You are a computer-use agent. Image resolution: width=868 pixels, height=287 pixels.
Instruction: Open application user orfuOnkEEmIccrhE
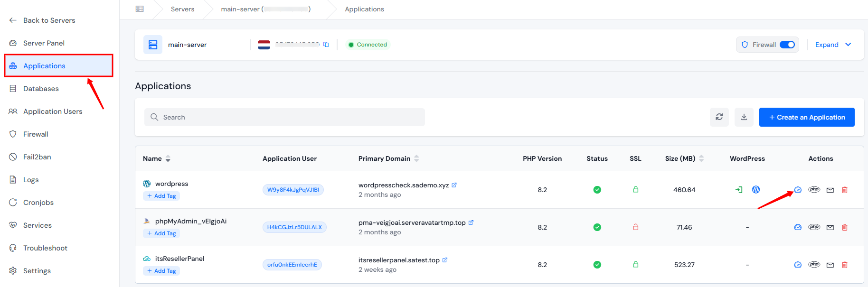tap(292, 265)
